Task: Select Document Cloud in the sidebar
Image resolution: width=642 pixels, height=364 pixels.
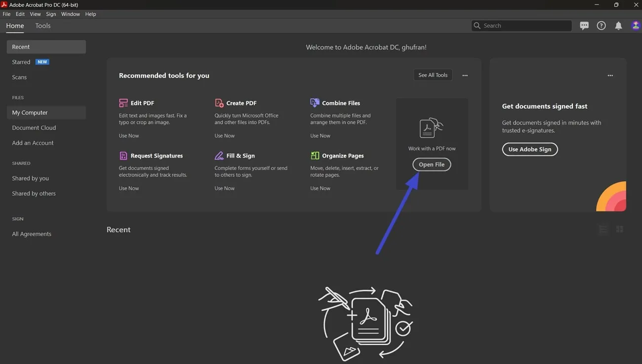Action: coord(34,127)
